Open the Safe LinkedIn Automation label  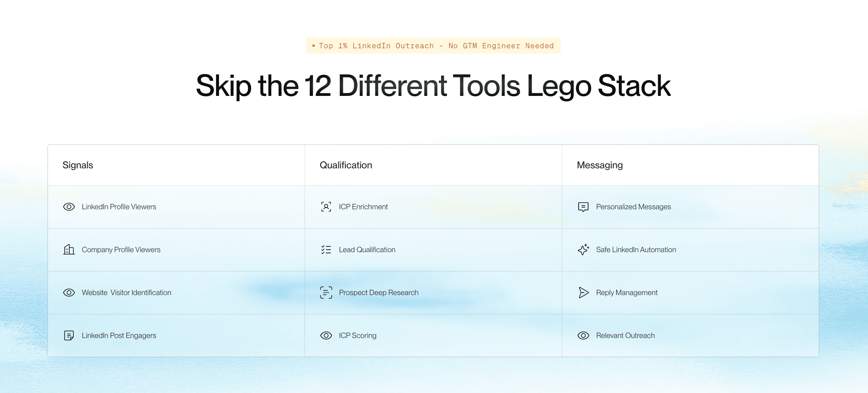tap(636, 249)
